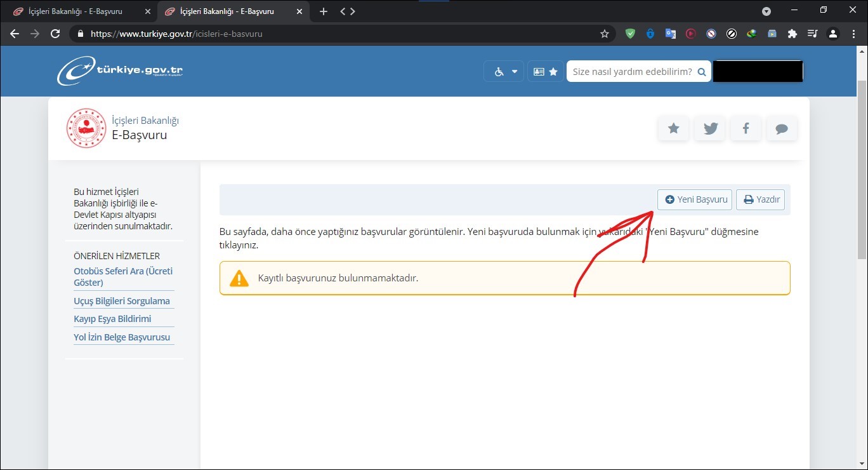Open Otobüs Seferi Ara link
Viewport: 868px width, 470px height.
point(123,276)
